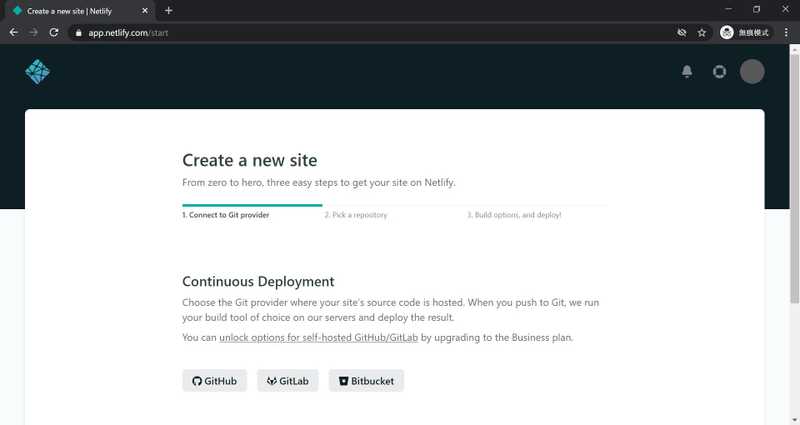
Task: Connect with the GitHub button
Action: pyautogui.click(x=214, y=381)
